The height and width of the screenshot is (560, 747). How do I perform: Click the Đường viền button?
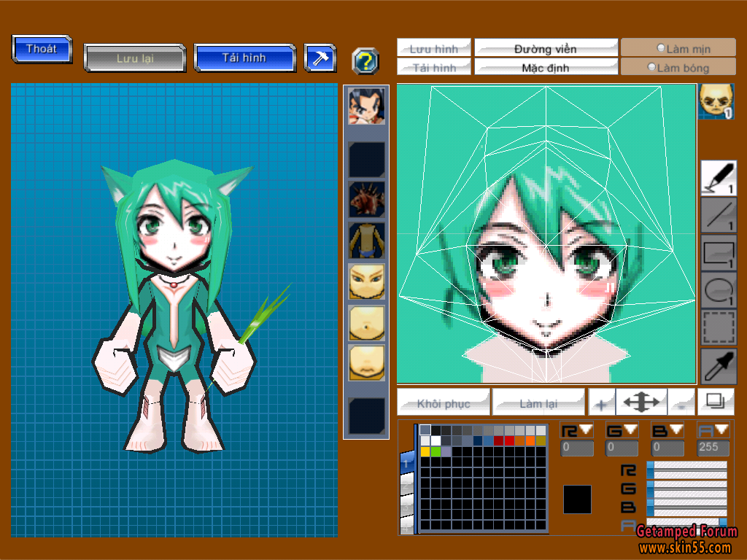(546, 48)
